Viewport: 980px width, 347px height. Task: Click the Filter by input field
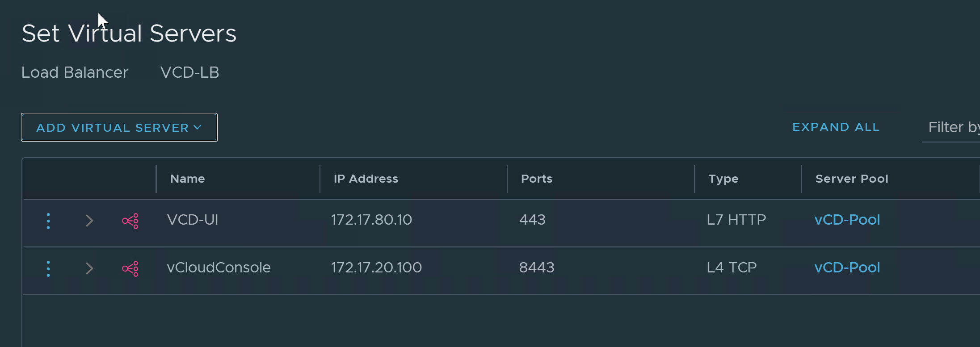(952, 128)
